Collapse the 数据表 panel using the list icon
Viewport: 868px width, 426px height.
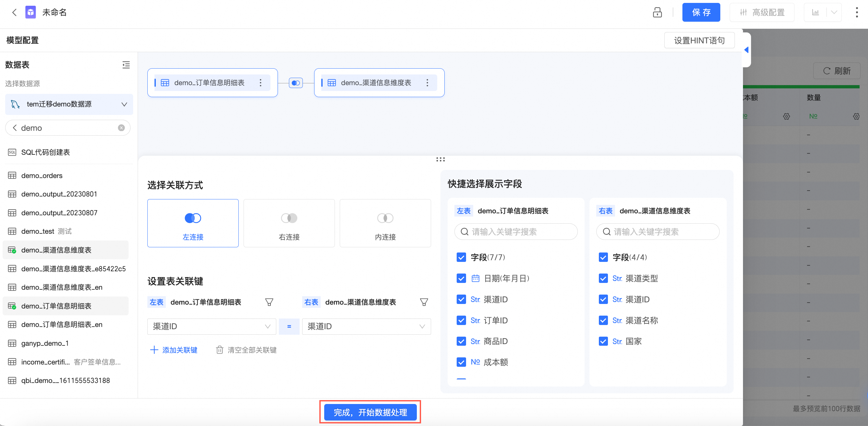(x=126, y=65)
